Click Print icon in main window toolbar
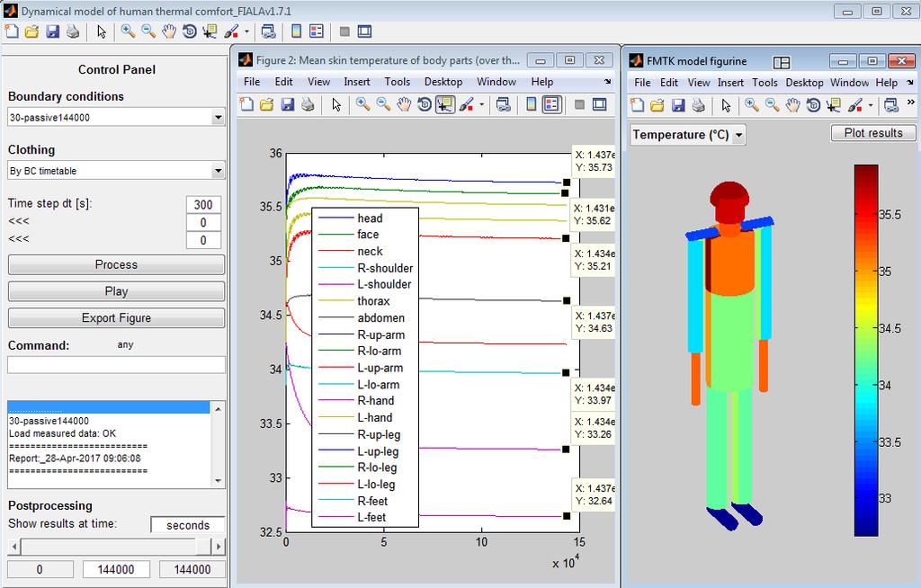The image size is (921, 588). [x=73, y=31]
